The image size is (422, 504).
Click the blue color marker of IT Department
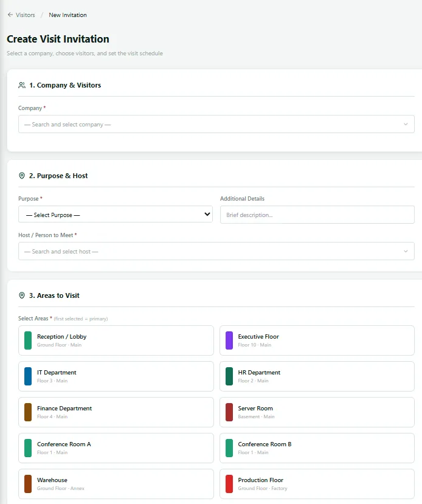click(28, 376)
